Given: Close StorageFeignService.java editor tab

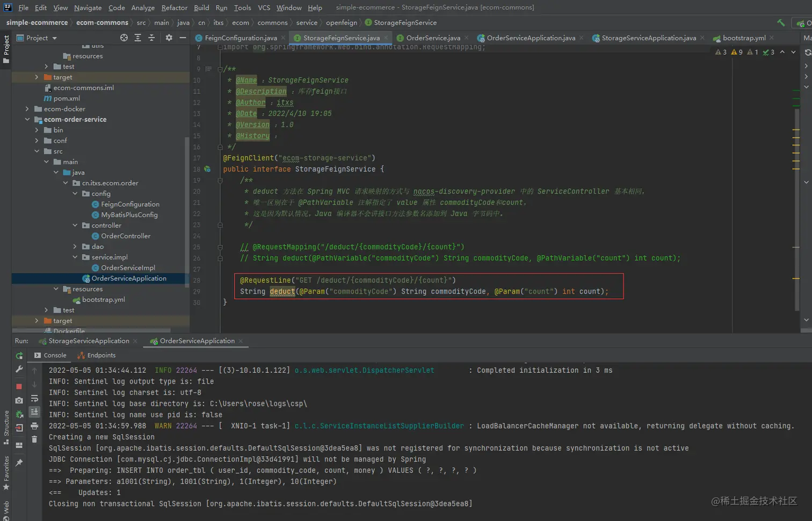Looking at the screenshot, I should (x=386, y=38).
